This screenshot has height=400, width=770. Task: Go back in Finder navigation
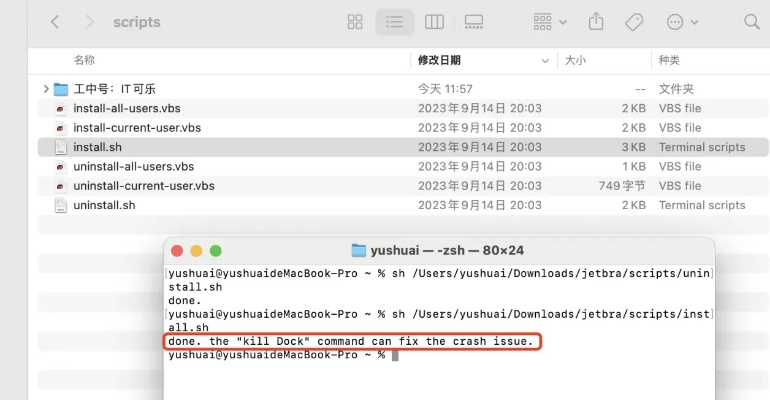(55, 22)
